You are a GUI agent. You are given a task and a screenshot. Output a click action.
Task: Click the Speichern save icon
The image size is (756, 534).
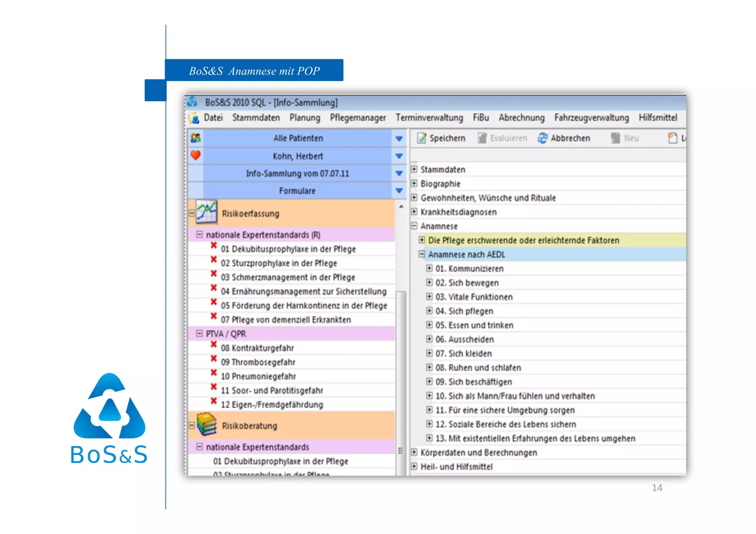click(x=421, y=138)
